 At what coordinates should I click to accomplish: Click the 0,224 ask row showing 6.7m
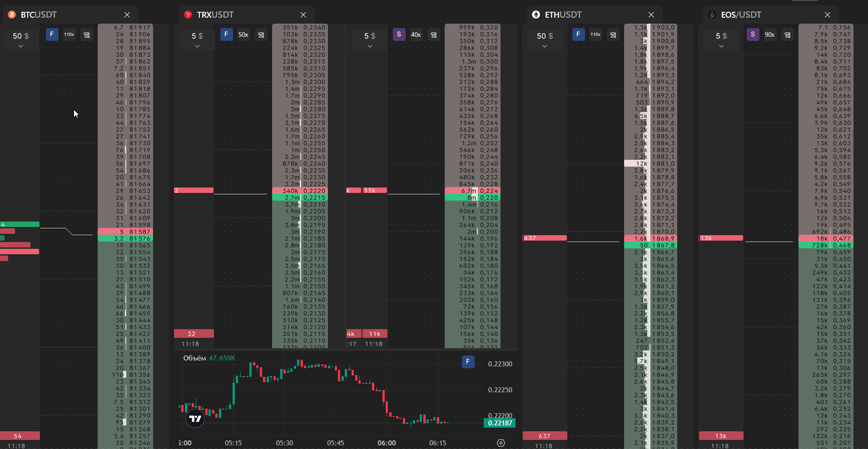pyautogui.click(x=472, y=191)
